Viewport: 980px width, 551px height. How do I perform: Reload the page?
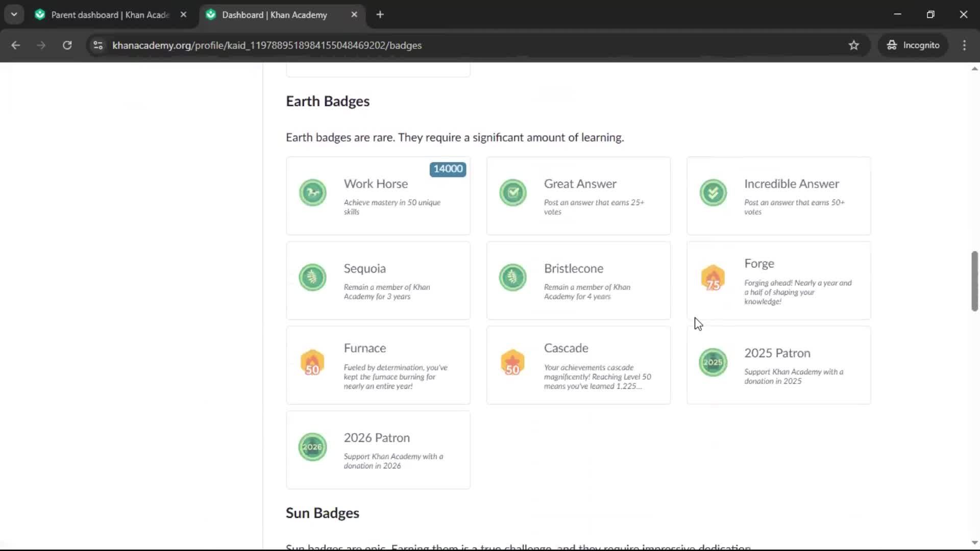[67, 45]
